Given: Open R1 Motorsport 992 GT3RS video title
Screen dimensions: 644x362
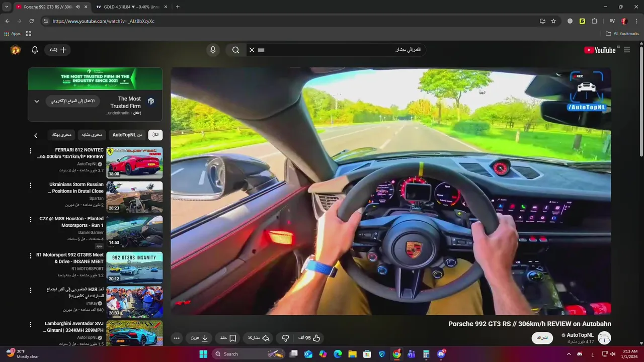Looking at the screenshot, I should (x=70, y=258).
